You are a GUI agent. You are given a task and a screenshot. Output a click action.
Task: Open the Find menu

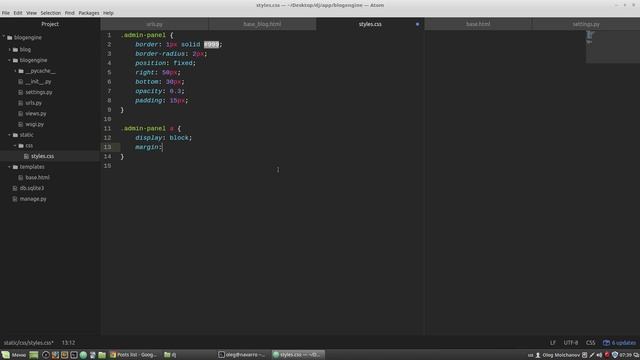tap(70, 13)
